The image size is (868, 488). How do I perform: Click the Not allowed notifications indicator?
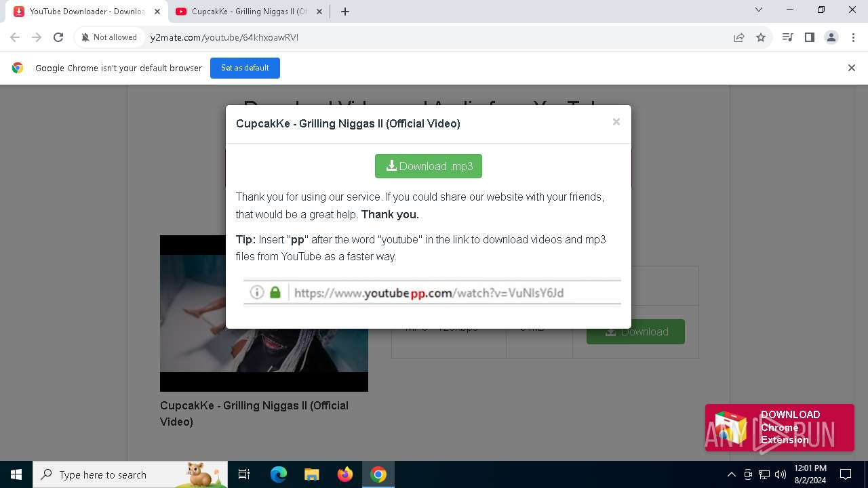[109, 37]
